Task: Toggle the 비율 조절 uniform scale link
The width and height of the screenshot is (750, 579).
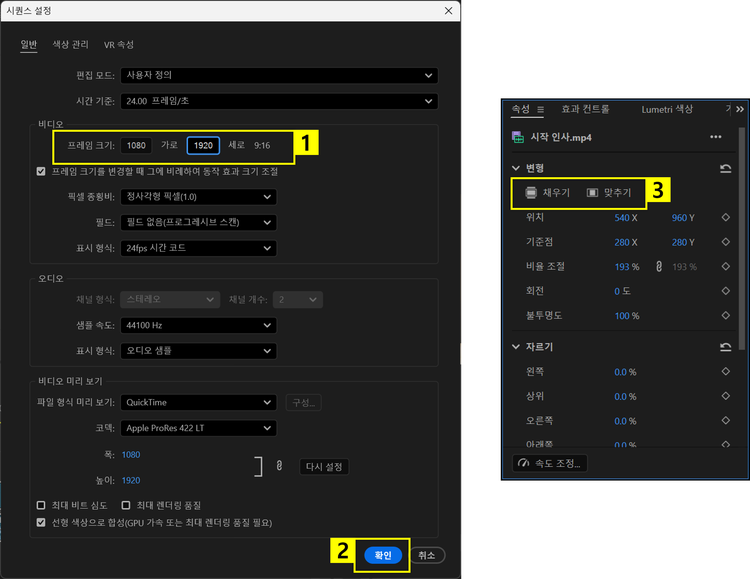Action: 659,267
